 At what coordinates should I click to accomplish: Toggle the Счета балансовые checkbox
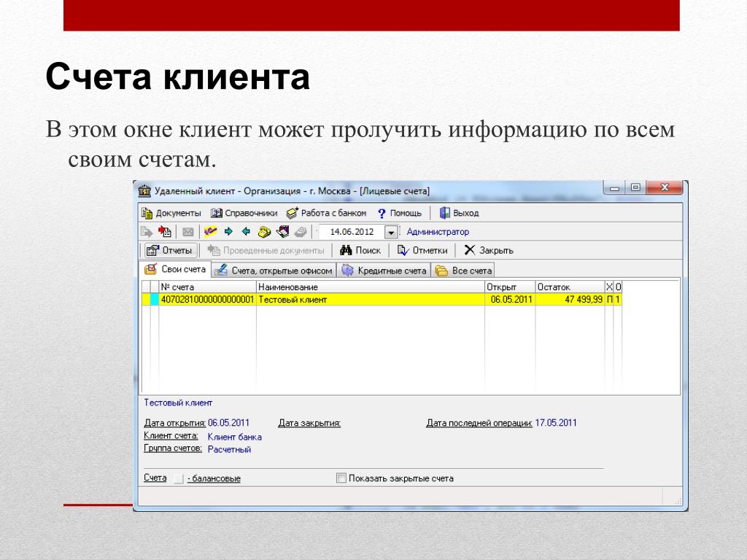tap(179, 478)
